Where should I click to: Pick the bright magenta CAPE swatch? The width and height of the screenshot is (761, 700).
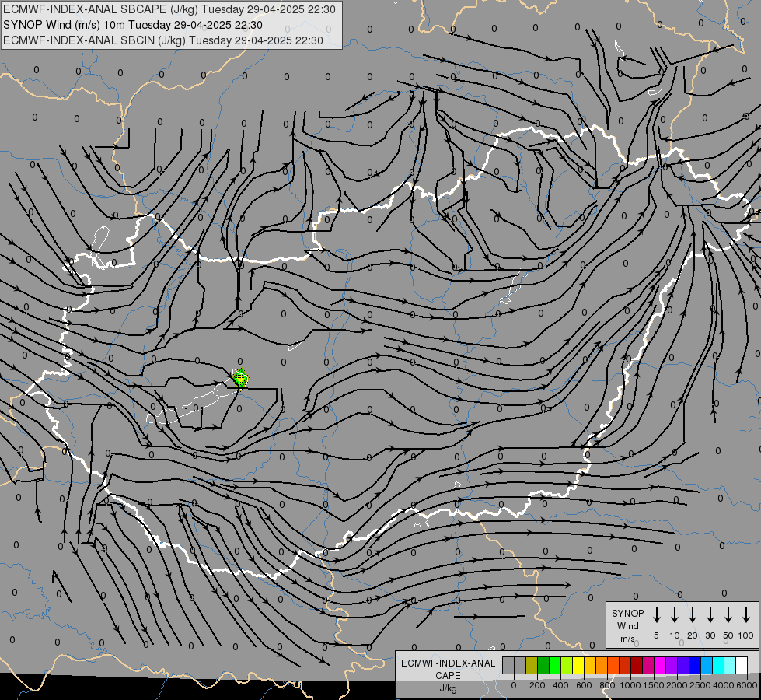pyautogui.click(x=661, y=665)
